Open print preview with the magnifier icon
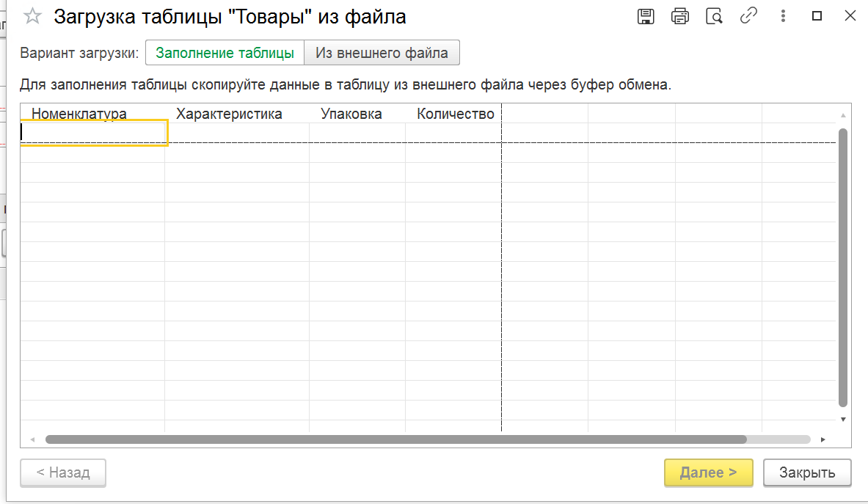The height and width of the screenshot is (504, 868). (714, 16)
